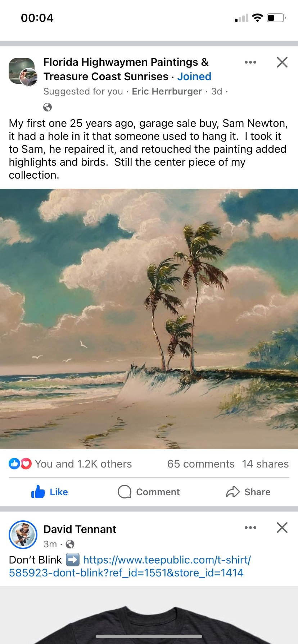
Task: Share the painting post
Action: tap(248, 492)
